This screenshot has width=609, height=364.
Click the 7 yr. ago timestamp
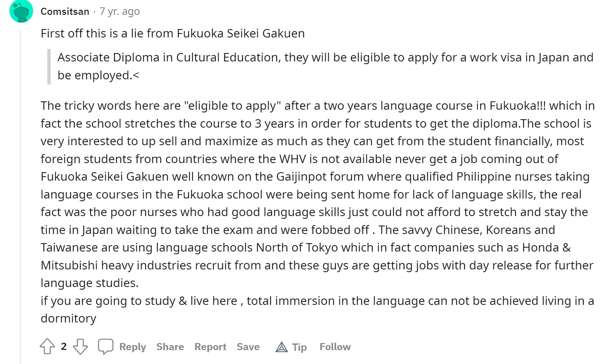point(120,11)
